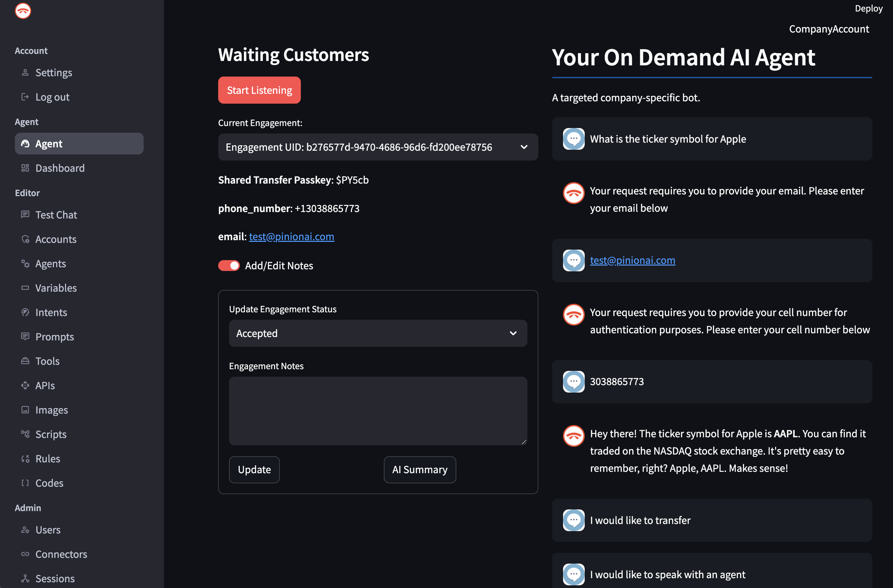
Task: Click the Scripts flow icon
Action: [x=25, y=434]
